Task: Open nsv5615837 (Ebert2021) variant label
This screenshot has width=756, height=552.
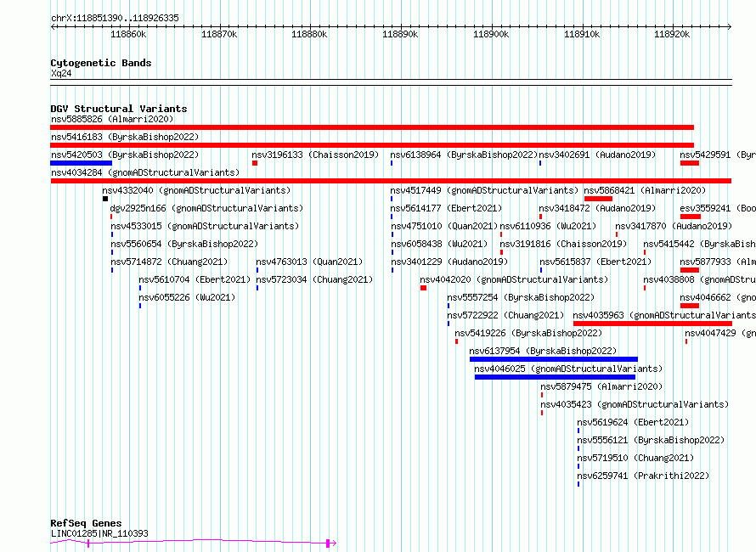Action: [595, 262]
